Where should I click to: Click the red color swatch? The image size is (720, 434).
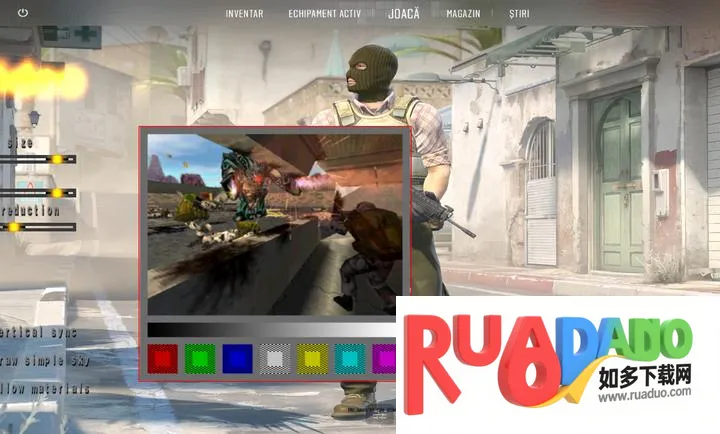pyautogui.click(x=162, y=357)
